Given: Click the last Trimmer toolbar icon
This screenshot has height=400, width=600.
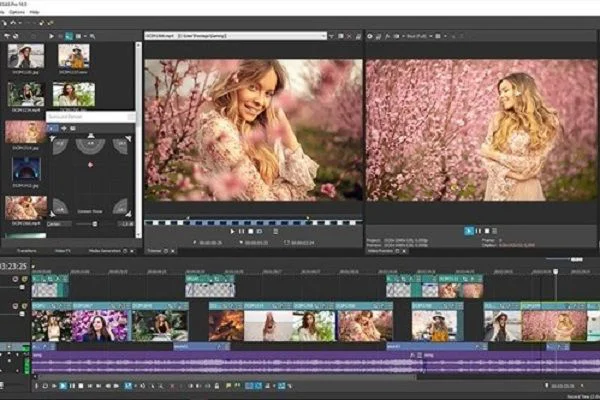Looking at the screenshot, I should [x=359, y=36].
